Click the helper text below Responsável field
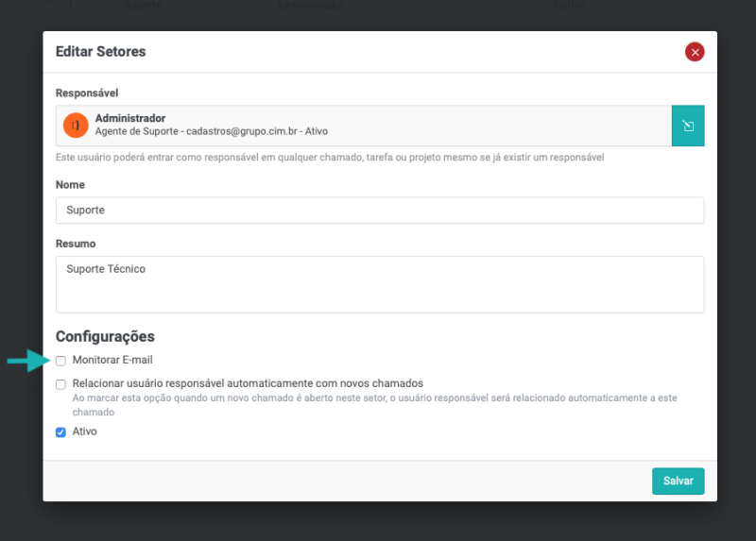This screenshot has width=756, height=541. tap(330, 157)
